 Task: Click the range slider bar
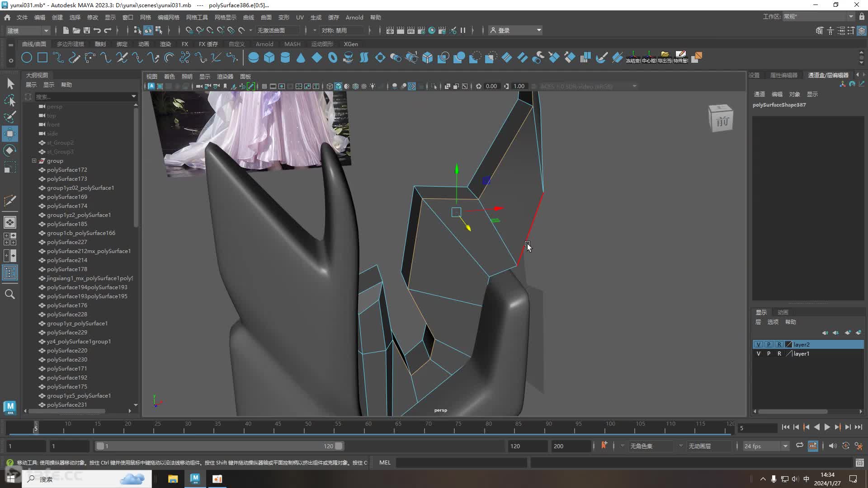point(220,446)
